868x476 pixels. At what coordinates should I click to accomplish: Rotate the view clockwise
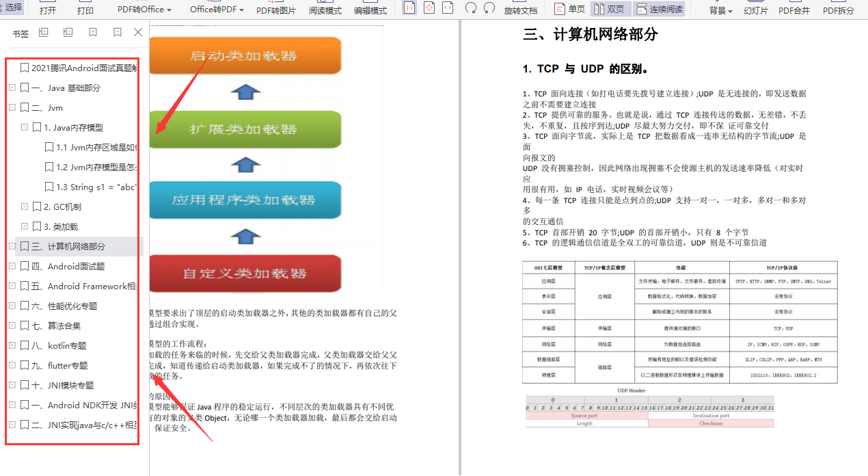click(x=489, y=8)
